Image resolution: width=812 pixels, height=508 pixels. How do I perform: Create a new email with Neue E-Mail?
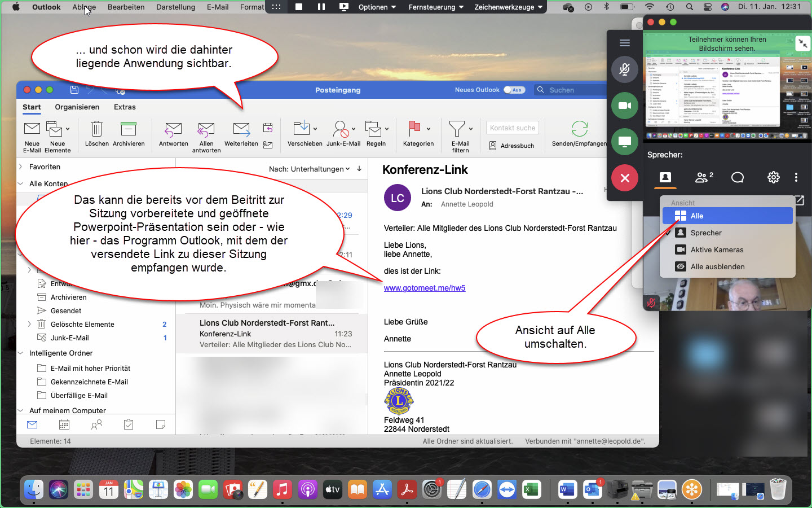click(32, 136)
